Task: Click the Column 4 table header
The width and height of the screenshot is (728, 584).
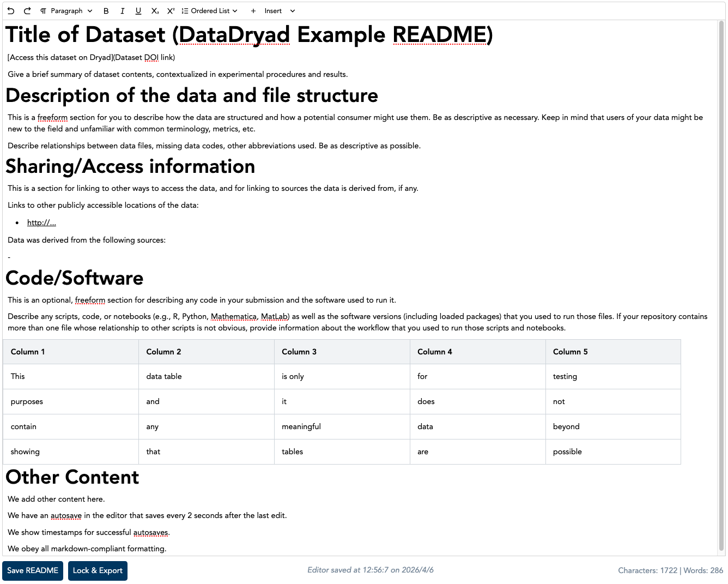Action: point(434,352)
